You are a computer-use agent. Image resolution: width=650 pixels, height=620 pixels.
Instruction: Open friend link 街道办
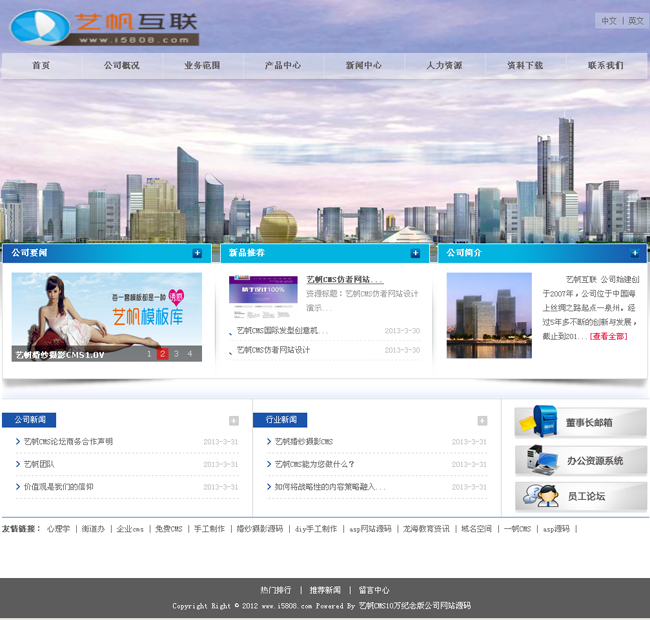(93, 529)
